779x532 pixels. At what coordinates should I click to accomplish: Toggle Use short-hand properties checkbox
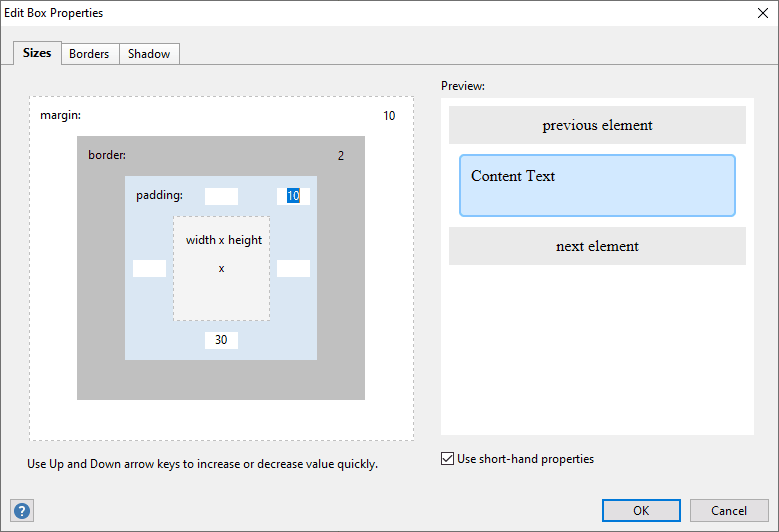tap(448, 460)
